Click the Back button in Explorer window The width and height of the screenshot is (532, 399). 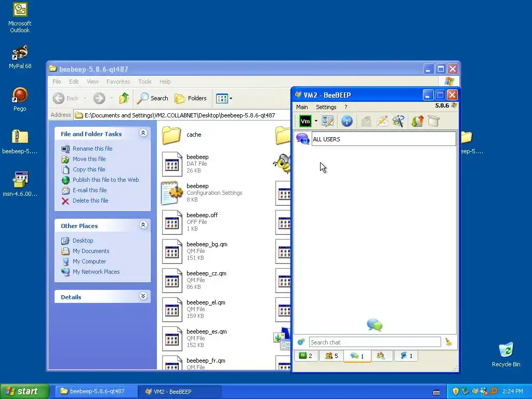click(66, 98)
